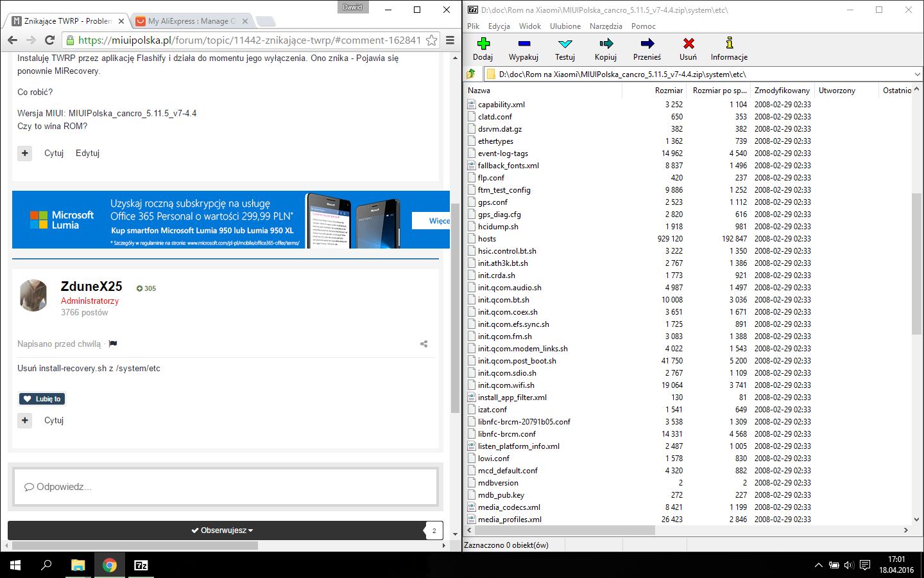924x578 pixels.
Task: Click the Dodaj (add) green plus icon
Action: click(x=483, y=44)
